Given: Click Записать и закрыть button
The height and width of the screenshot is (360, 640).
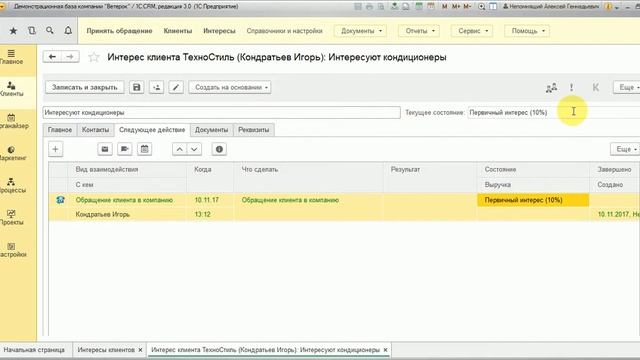Looking at the screenshot, I should click(85, 87).
